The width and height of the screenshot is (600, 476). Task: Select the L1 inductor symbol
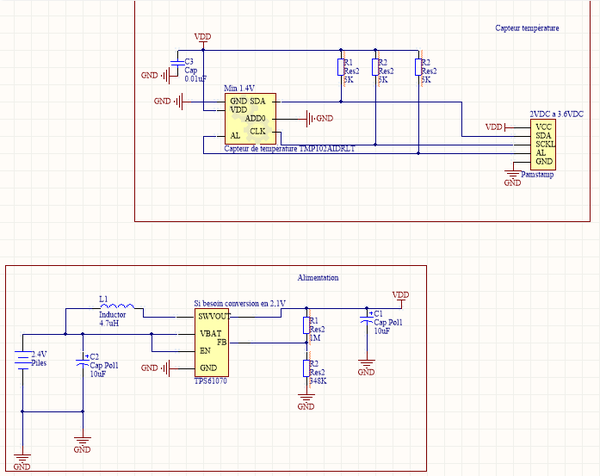119,307
